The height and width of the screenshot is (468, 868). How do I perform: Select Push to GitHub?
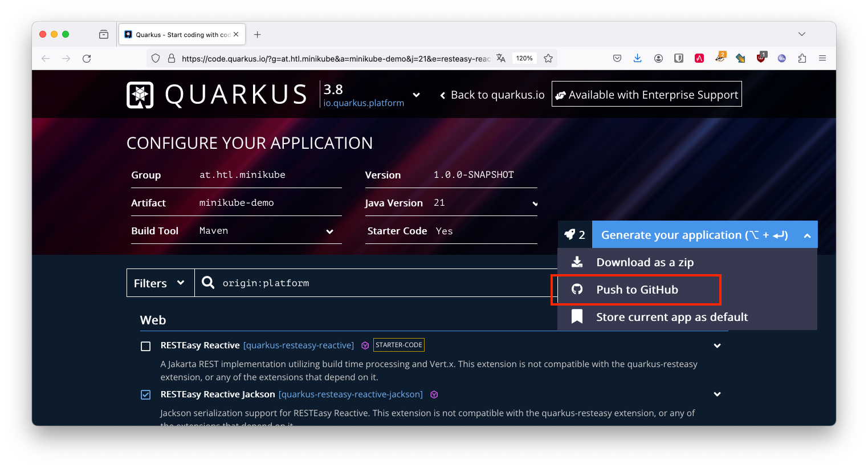pos(687,289)
